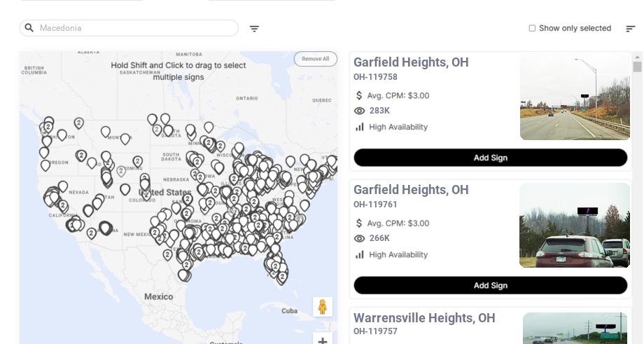Open the sort options icon
Screen dimensions: 644x344
click(x=630, y=29)
